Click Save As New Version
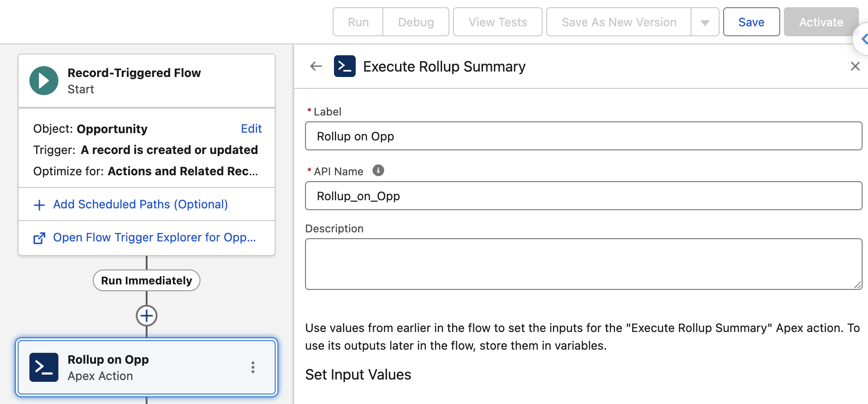Viewport: 868px width, 404px height. tap(619, 22)
